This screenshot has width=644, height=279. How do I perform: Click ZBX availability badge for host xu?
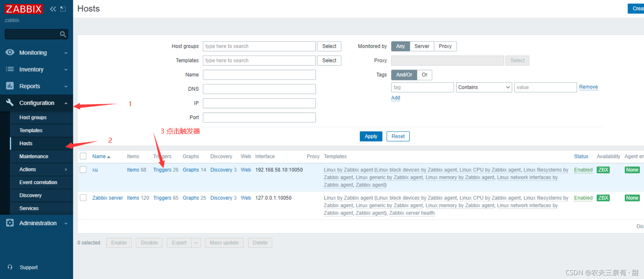click(603, 170)
